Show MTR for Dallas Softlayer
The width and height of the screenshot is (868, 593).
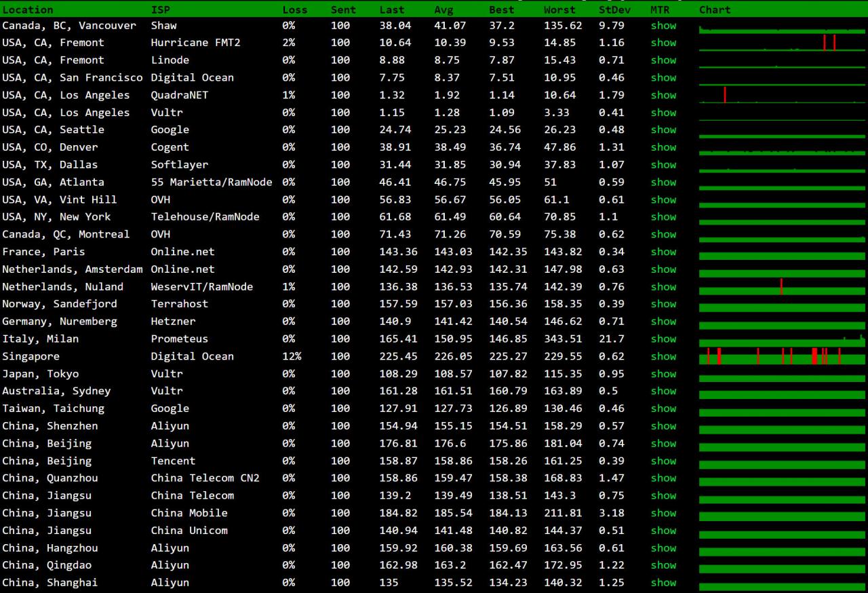[x=663, y=165]
